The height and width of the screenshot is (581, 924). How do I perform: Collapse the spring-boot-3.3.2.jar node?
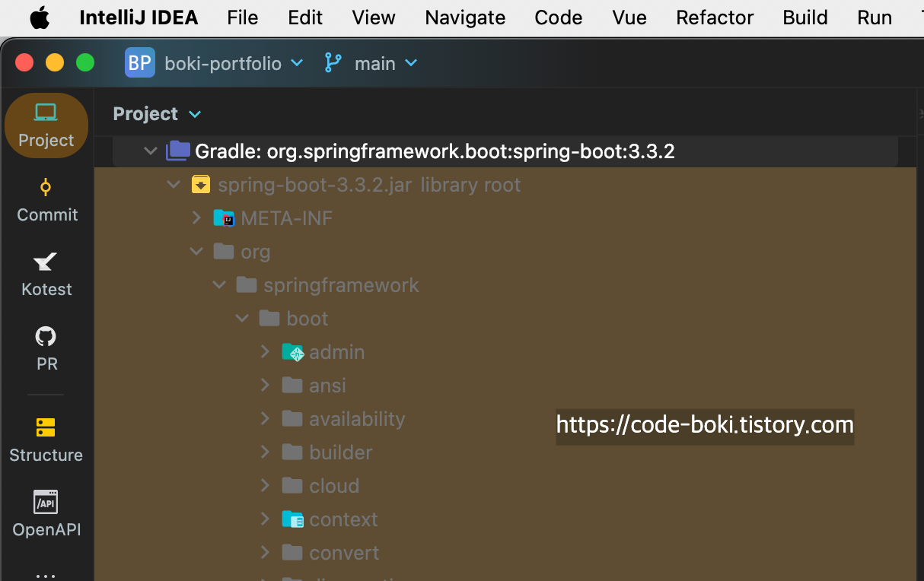pyautogui.click(x=174, y=185)
